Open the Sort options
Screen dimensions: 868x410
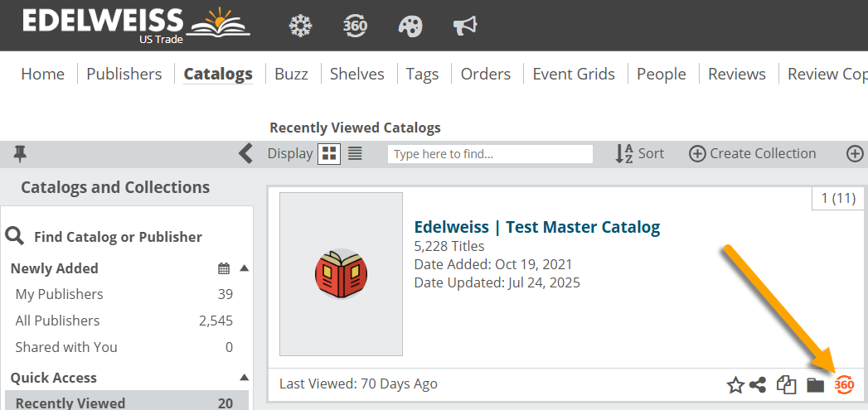pos(640,153)
